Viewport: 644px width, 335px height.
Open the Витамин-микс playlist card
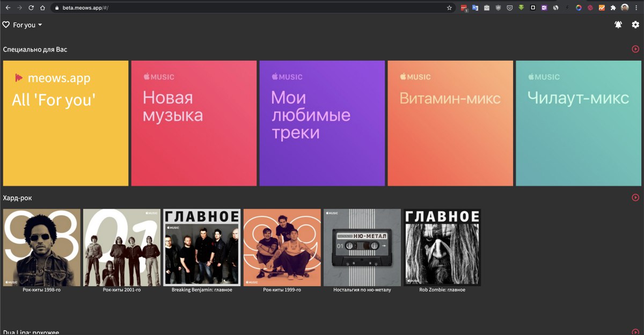450,123
